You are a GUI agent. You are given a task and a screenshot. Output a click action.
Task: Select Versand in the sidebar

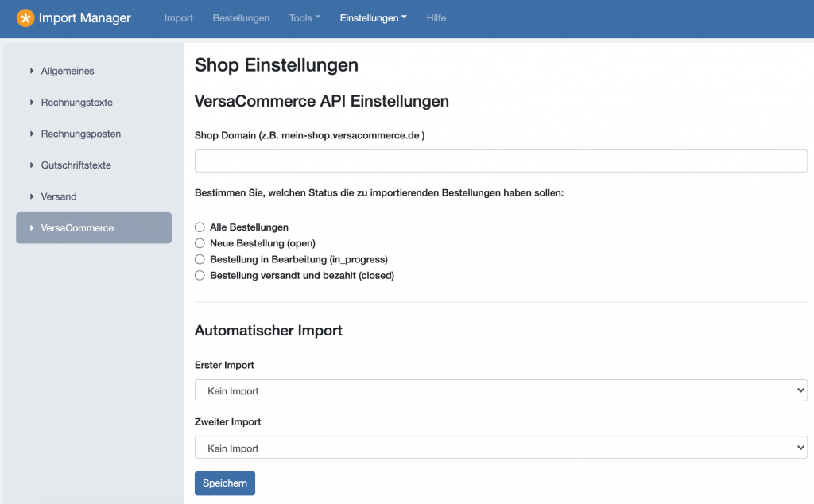click(x=59, y=196)
